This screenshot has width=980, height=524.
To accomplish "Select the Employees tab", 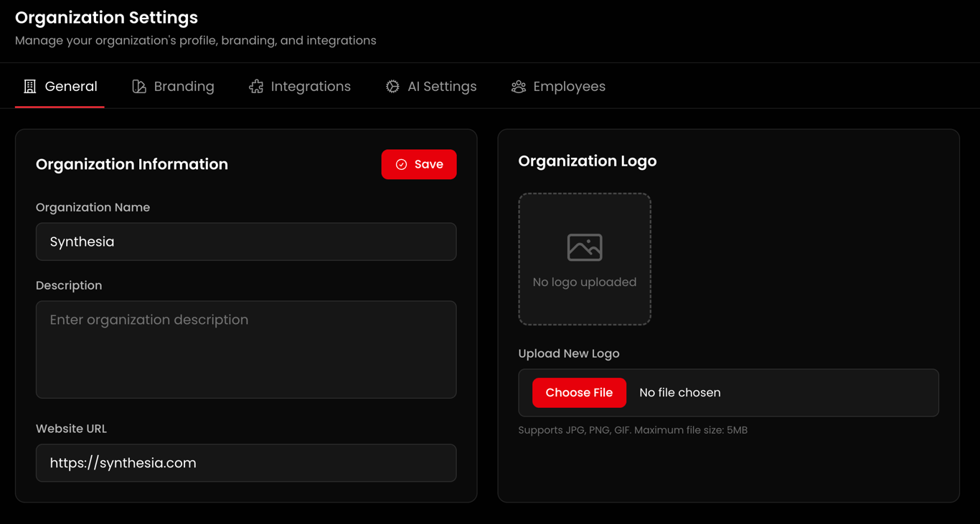I will pos(558,87).
